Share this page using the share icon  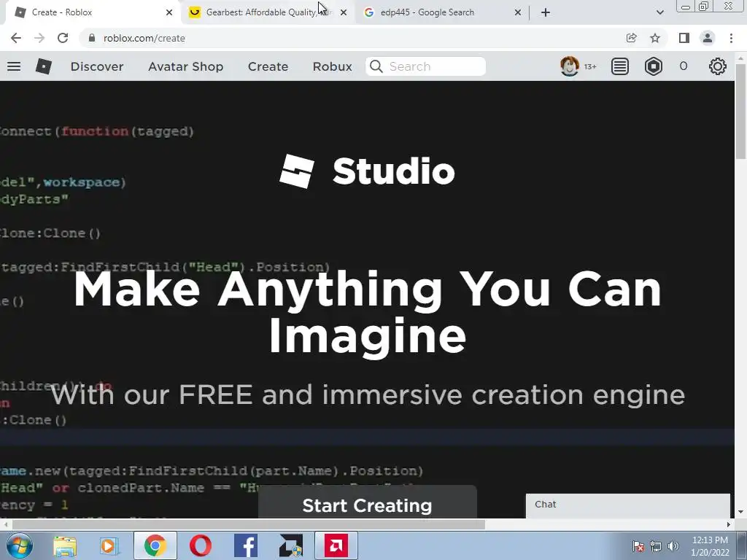tap(631, 38)
